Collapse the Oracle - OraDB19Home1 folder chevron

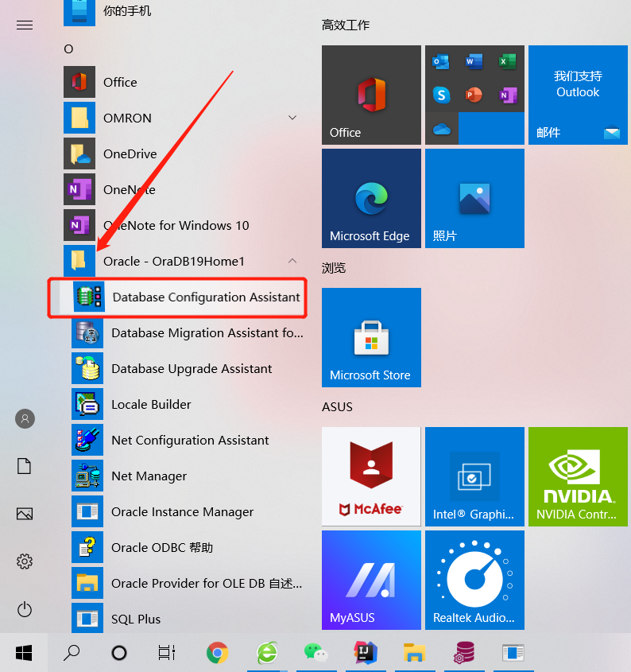(292, 261)
